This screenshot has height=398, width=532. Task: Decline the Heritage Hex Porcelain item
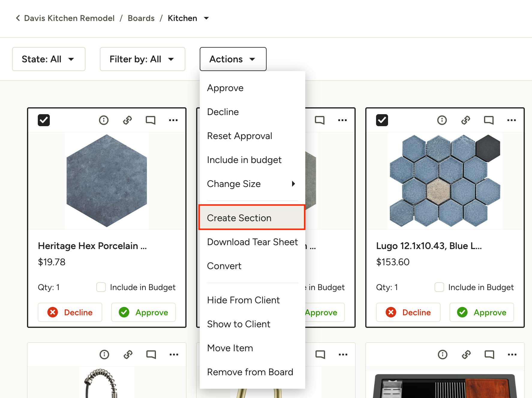pos(70,312)
